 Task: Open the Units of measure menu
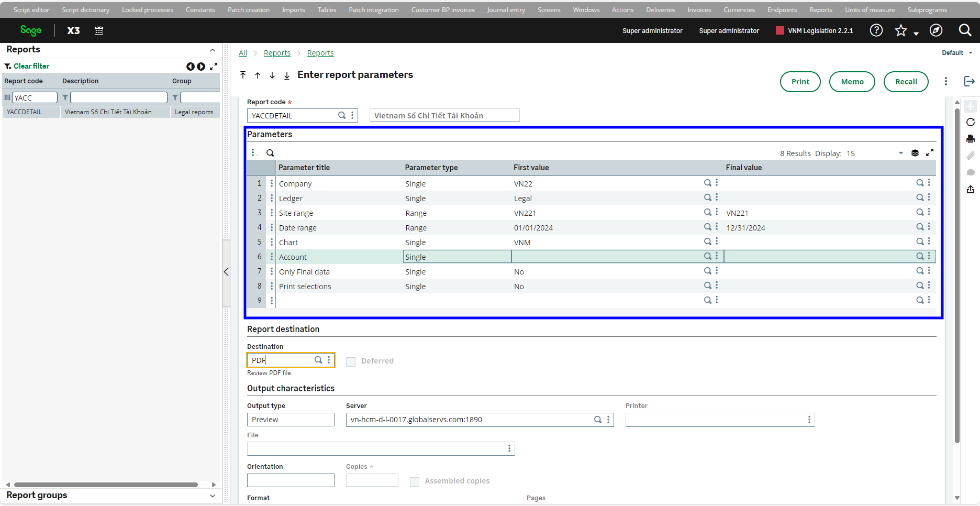[x=870, y=10]
